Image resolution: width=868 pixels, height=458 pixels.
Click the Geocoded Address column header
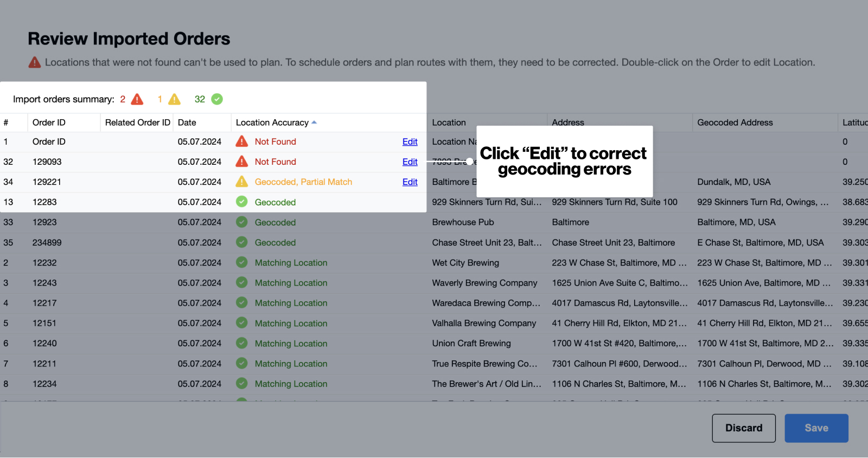[735, 122]
